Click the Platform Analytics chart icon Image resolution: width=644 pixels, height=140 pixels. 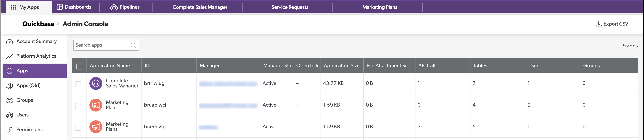click(10, 56)
